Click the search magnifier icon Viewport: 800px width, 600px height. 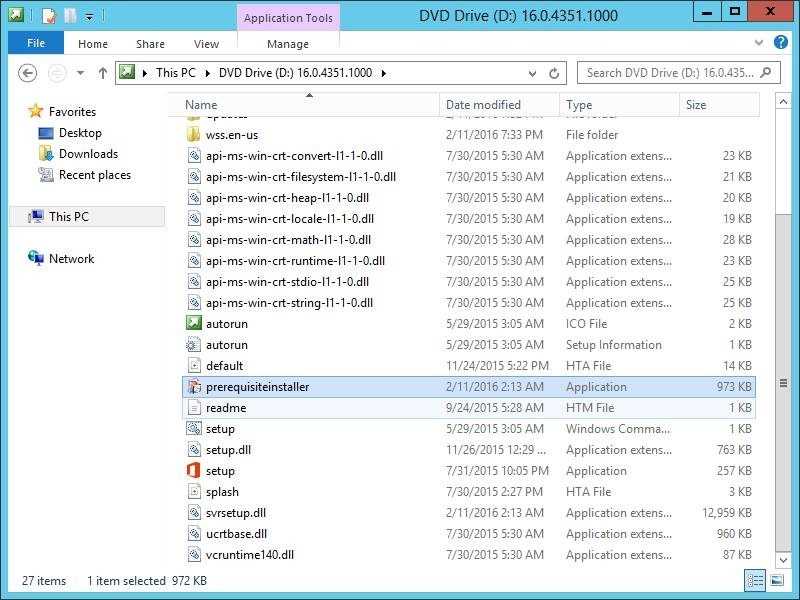click(x=766, y=73)
